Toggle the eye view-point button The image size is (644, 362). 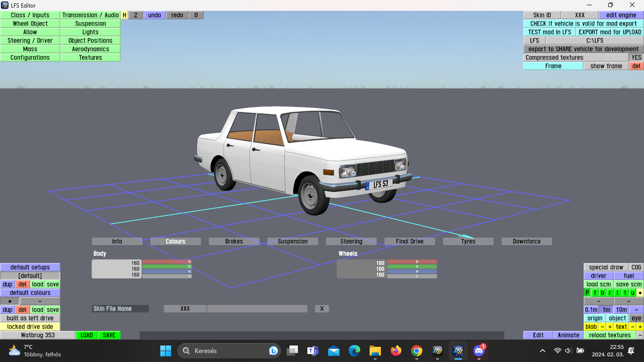tap(636, 318)
